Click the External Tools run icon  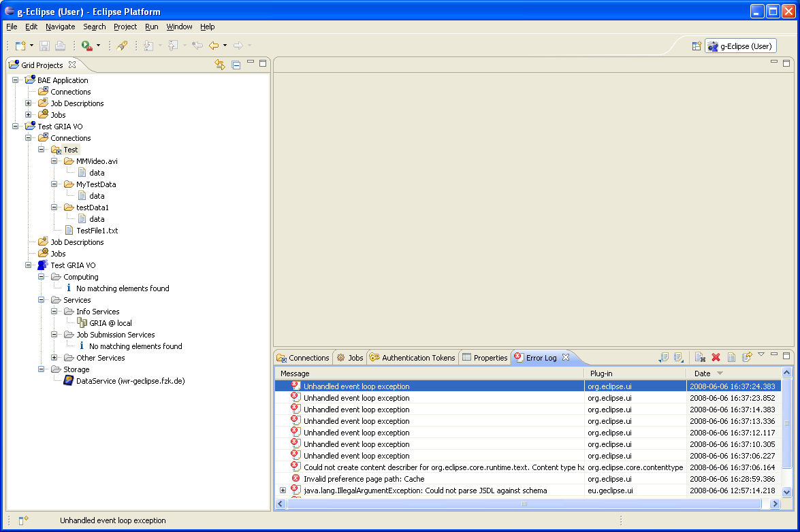[86, 46]
